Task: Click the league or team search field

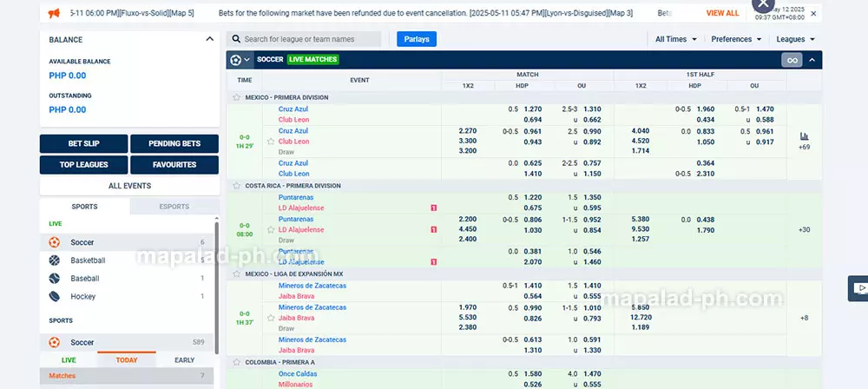Action: click(x=310, y=39)
